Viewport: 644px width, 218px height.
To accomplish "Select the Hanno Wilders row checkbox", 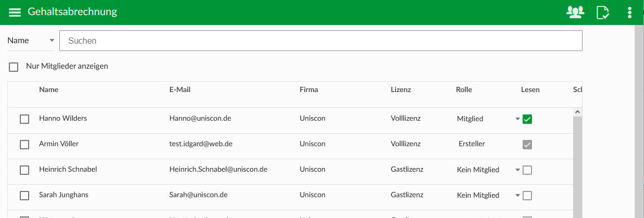I will tap(24, 119).
